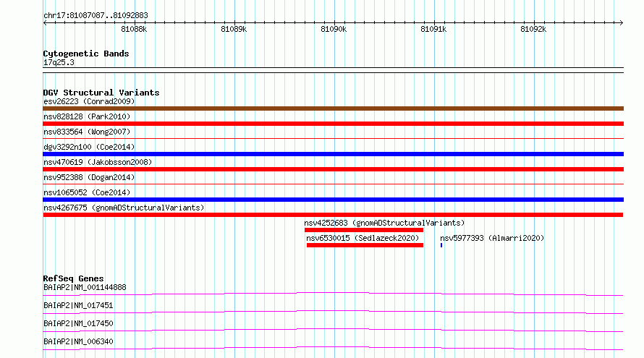
Task: Open the nsv952388 (Dogan2014) variant label
Action: point(89,177)
